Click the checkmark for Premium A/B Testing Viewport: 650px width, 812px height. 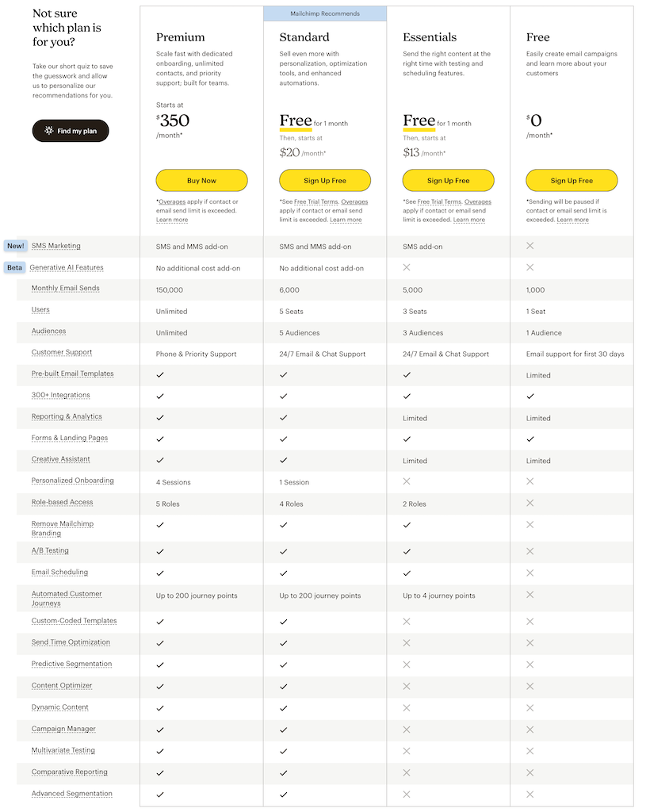tap(159, 550)
